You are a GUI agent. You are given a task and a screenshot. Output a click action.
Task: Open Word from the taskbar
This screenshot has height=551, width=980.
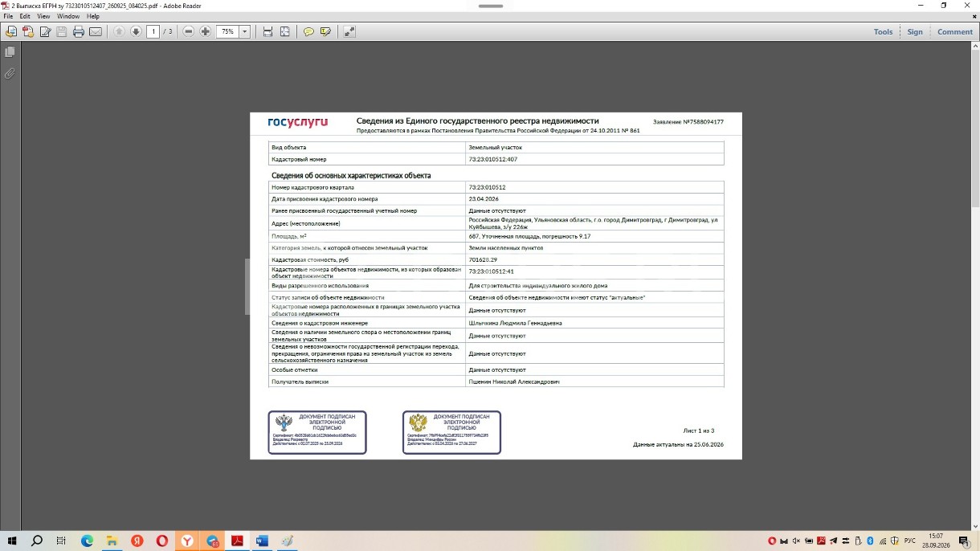(262, 541)
